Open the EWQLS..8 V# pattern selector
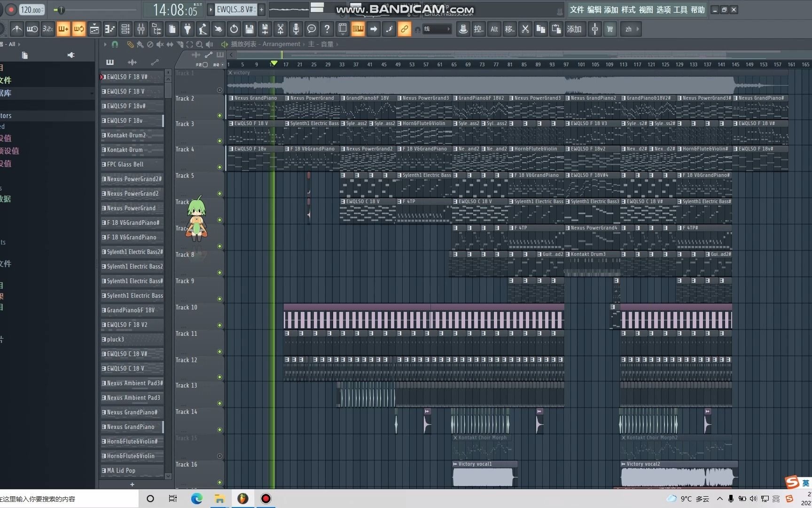812x508 pixels. (x=235, y=9)
